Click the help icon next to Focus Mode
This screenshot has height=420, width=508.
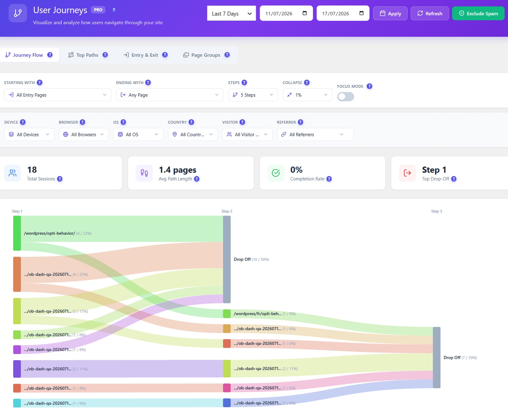click(369, 86)
